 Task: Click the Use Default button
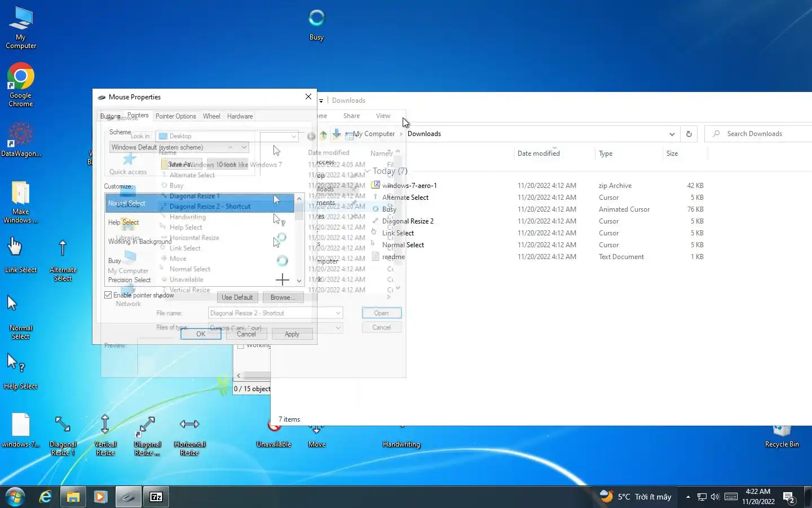pyautogui.click(x=237, y=297)
